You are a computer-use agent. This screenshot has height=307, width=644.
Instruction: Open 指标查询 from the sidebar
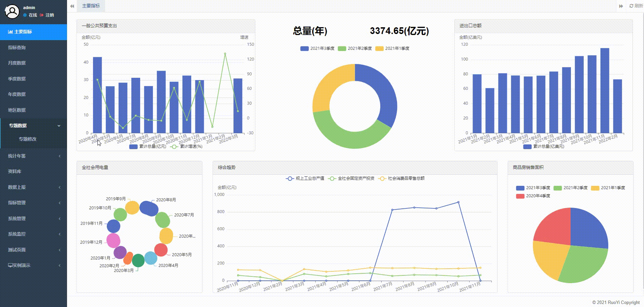(x=17, y=47)
